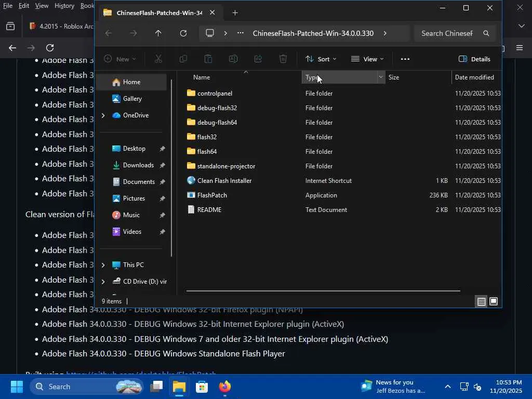532x399 pixels.
Task: Open the Type column filter dropdown arrow
Action: pyautogui.click(x=381, y=77)
